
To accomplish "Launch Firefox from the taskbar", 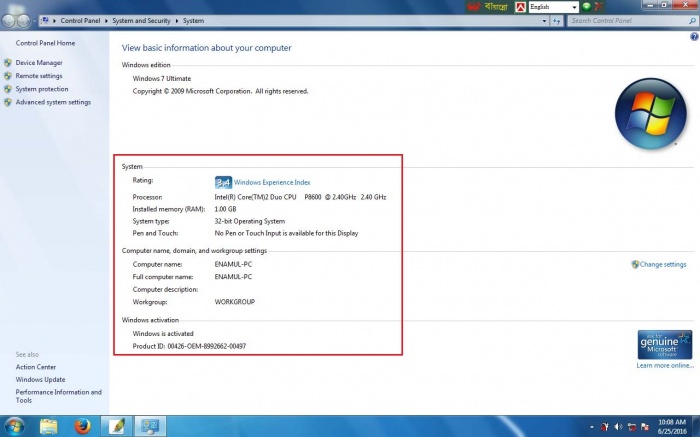I will tap(82, 426).
